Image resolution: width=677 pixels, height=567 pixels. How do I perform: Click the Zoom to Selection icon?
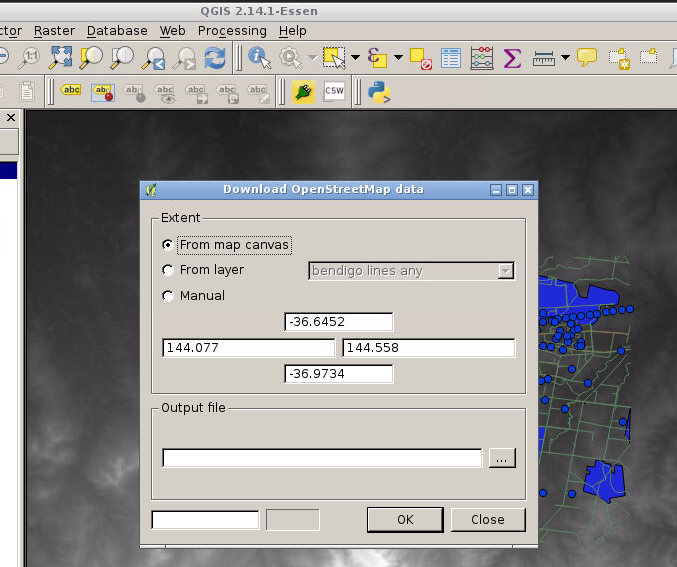[91, 58]
